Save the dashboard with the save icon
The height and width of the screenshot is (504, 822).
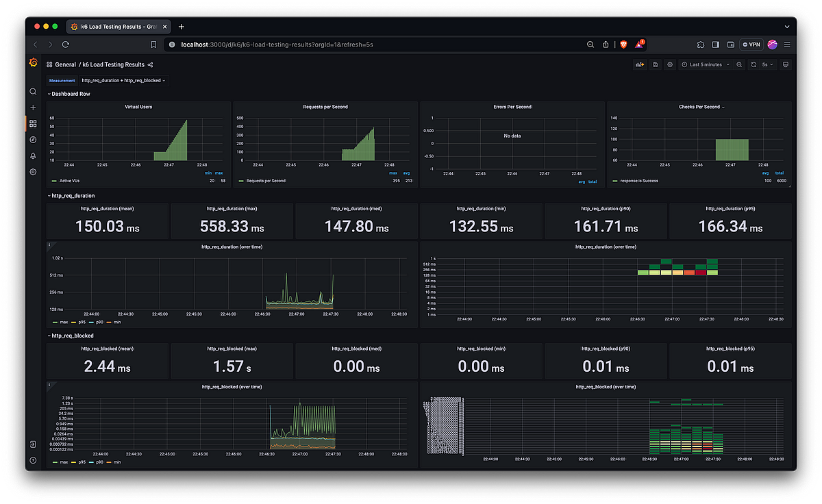656,64
